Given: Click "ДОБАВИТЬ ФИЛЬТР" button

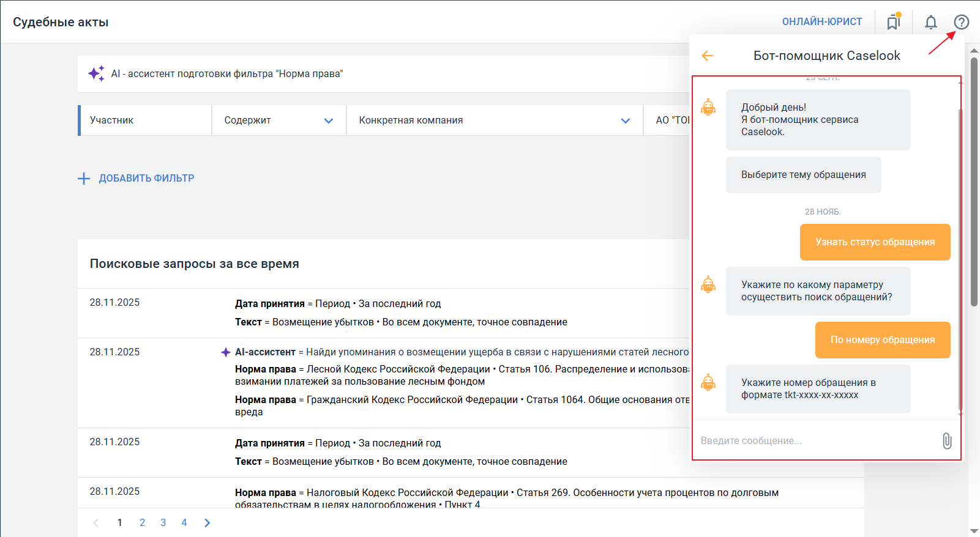Looking at the screenshot, I should click(x=146, y=179).
